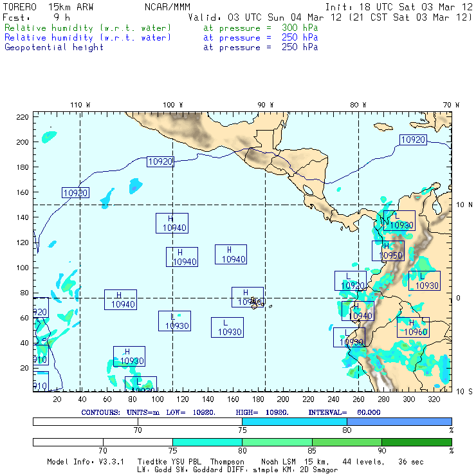Click the Geopotential height legend text
This screenshot has height=476, width=476.
(x=54, y=47)
